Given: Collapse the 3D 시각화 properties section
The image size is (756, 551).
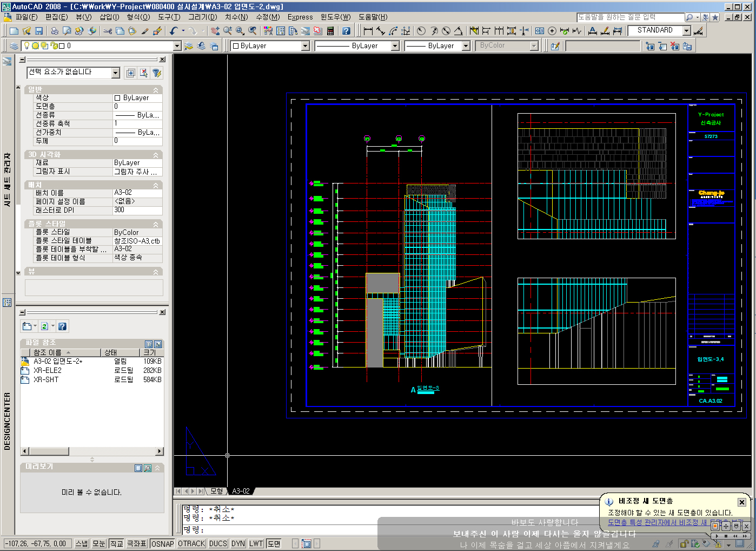Looking at the screenshot, I should pyautogui.click(x=156, y=155).
